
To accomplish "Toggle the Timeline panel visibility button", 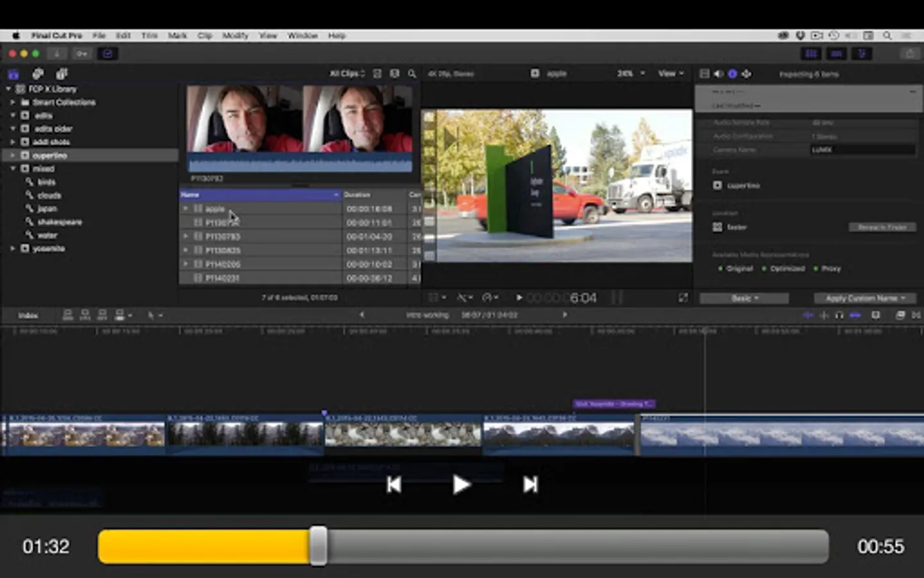I will coord(837,54).
